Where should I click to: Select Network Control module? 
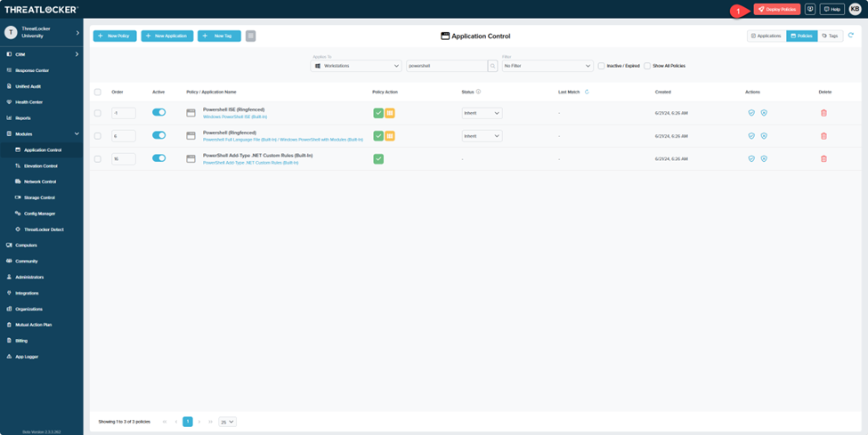click(x=42, y=181)
